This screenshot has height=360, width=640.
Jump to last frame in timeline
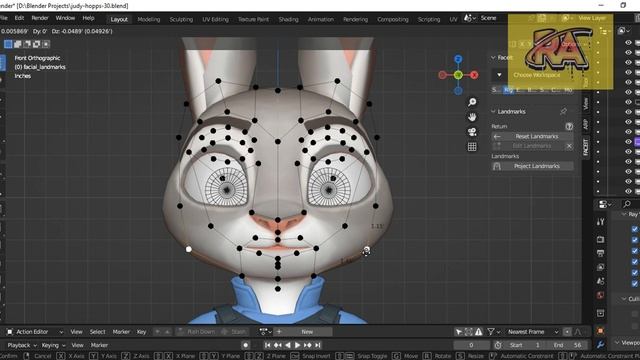[318, 345]
